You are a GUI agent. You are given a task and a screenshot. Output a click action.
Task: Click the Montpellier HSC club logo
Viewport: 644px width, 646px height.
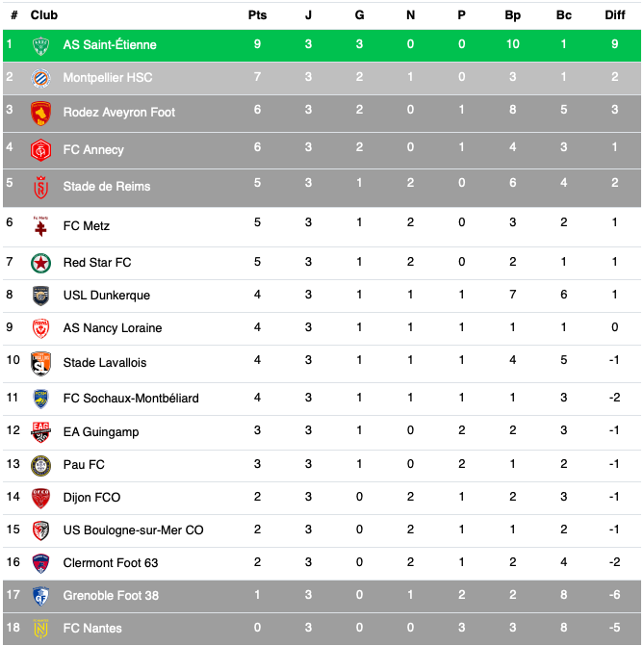pos(40,78)
